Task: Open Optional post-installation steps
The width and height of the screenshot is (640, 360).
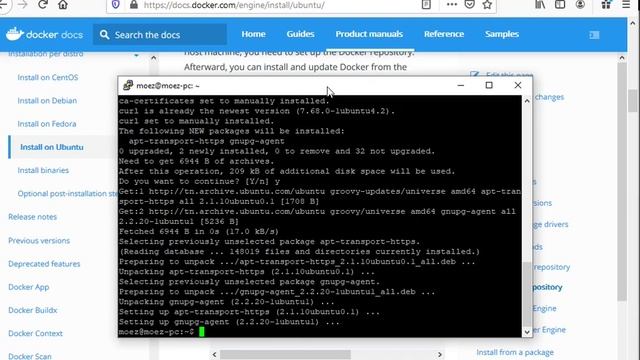Action: pos(67,193)
